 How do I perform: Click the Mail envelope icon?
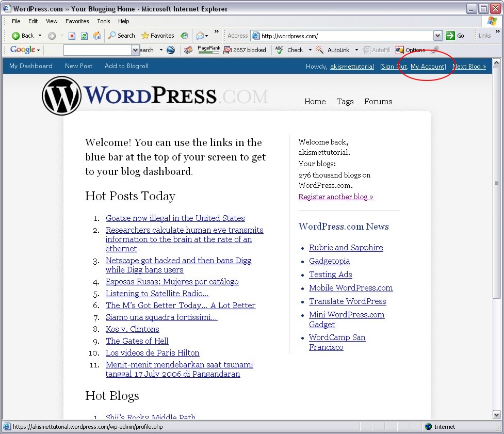click(x=200, y=36)
